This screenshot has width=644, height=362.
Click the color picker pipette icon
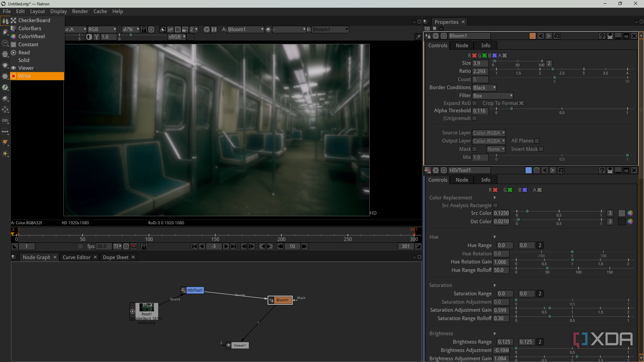[x=418, y=37]
